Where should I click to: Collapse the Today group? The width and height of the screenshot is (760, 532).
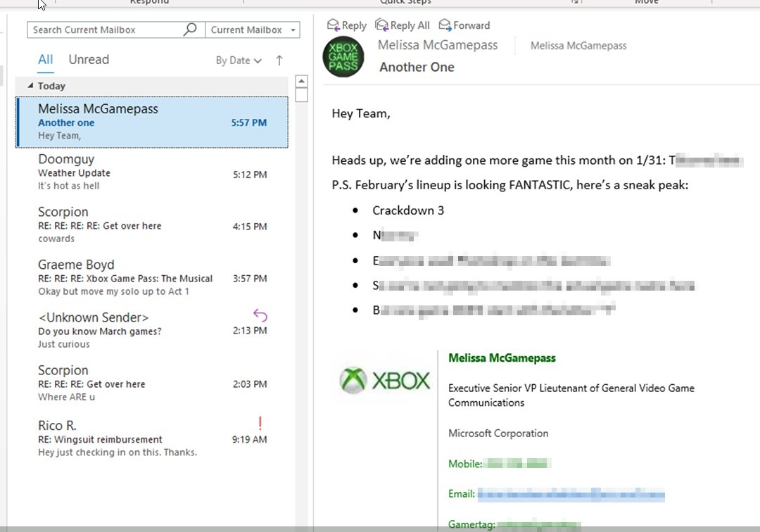[x=30, y=86]
